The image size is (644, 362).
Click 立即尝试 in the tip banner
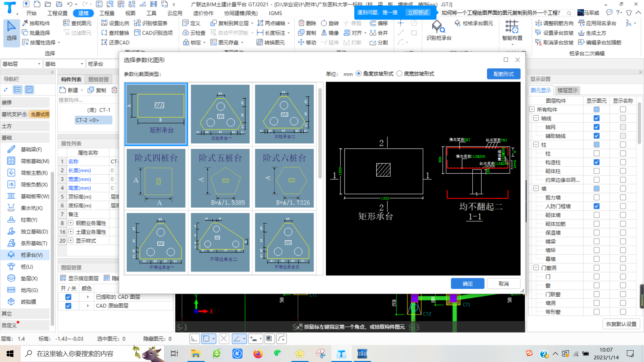[x=418, y=12]
